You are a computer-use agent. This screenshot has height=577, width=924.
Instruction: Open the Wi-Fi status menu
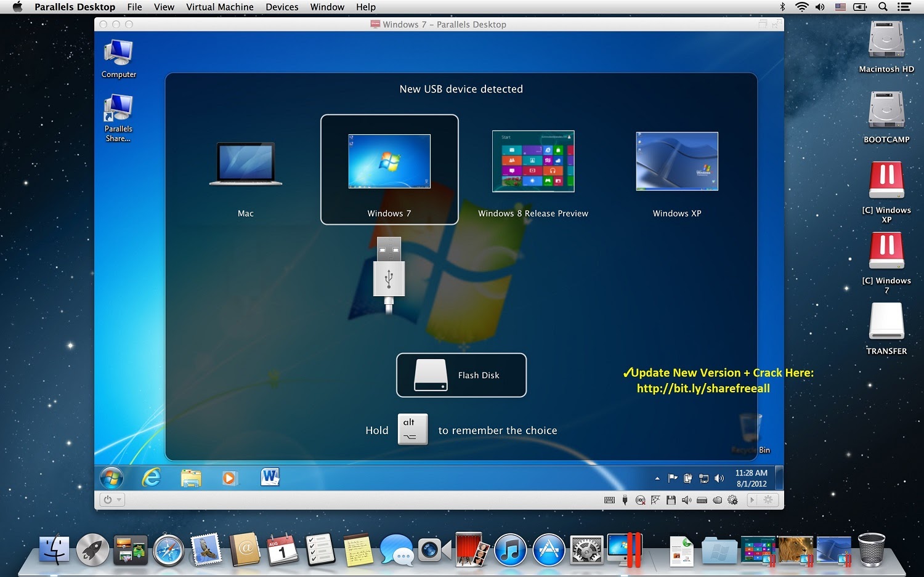tap(801, 7)
